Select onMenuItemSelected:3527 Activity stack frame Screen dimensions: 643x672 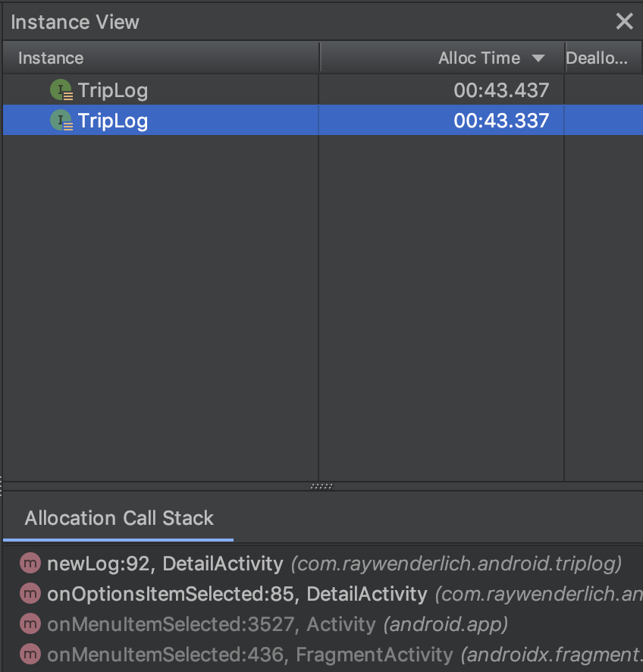pos(211,624)
